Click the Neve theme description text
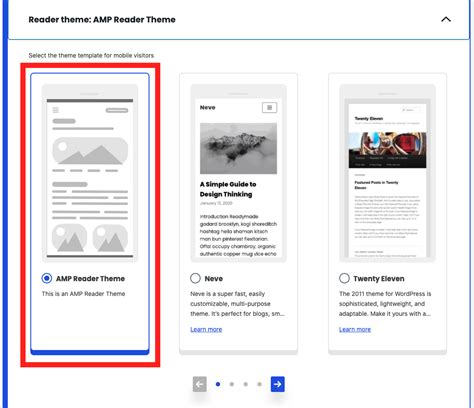The width and height of the screenshot is (474, 408). [x=237, y=304]
